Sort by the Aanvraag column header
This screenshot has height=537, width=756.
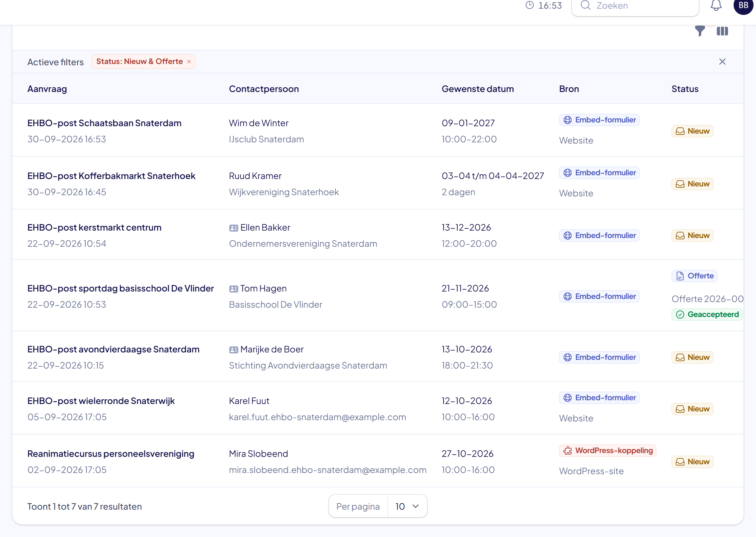tap(47, 89)
